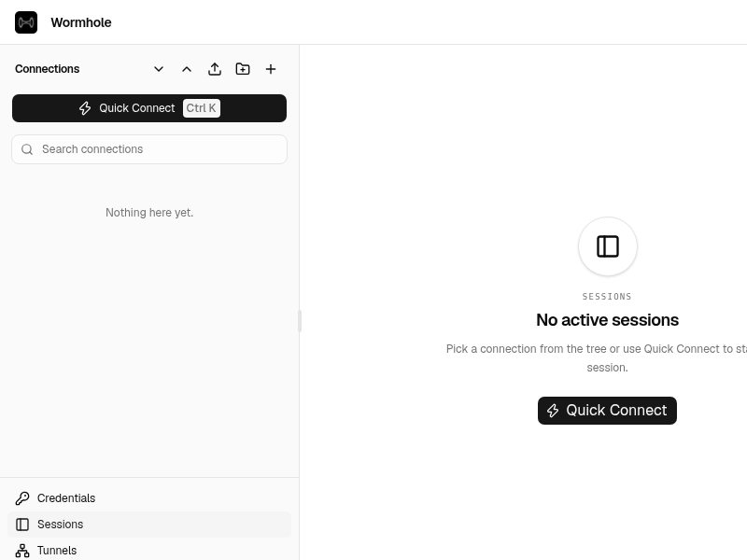Click the upload/export connections icon

[x=215, y=69]
